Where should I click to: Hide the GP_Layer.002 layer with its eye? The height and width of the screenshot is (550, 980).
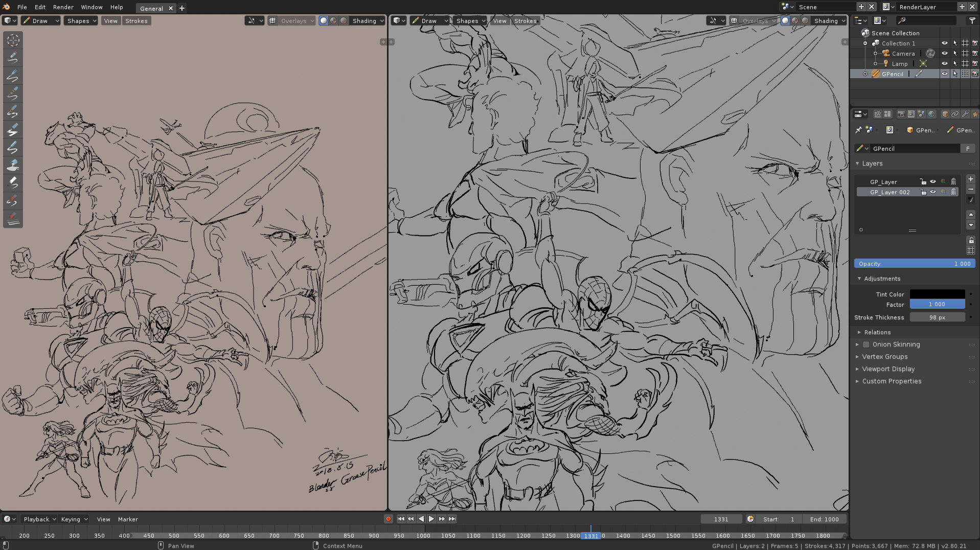tap(933, 192)
